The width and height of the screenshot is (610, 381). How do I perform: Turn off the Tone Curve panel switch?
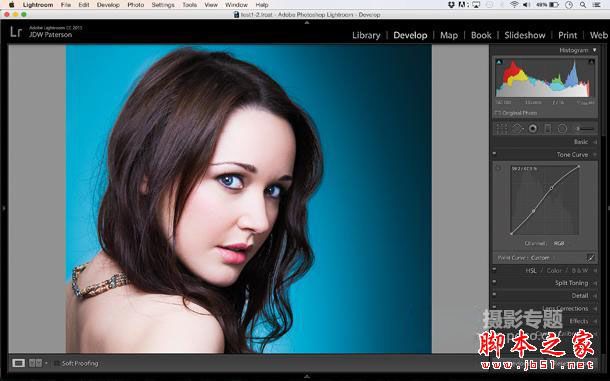(x=494, y=154)
